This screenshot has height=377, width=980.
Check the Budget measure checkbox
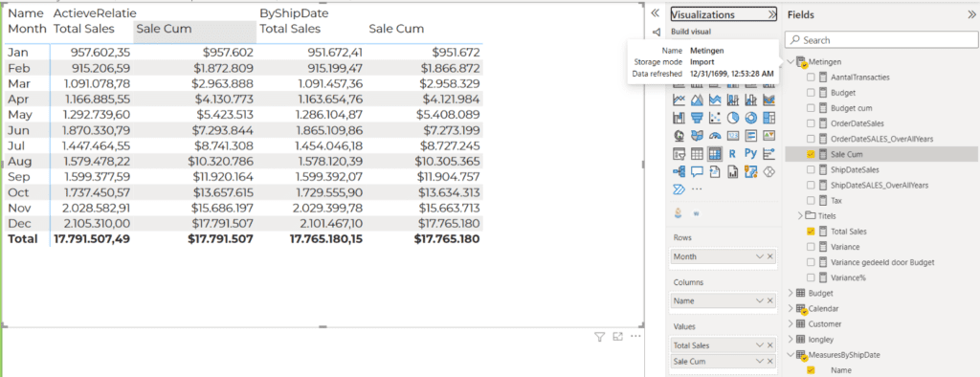811,93
